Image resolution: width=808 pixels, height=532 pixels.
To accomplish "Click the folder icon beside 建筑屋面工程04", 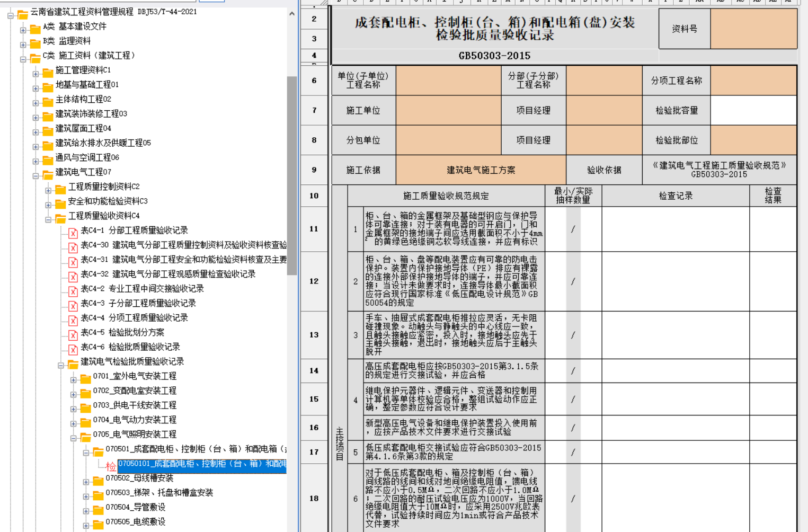I will pyautogui.click(x=48, y=130).
